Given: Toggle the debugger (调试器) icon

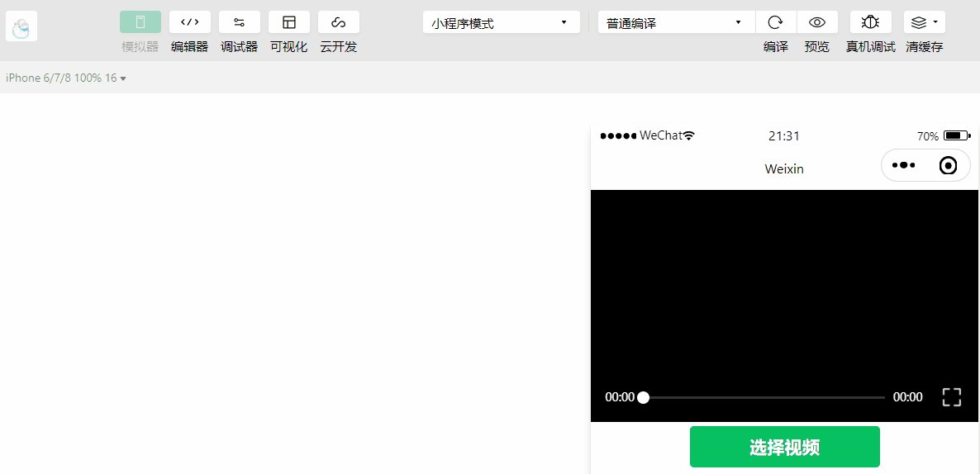Looking at the screenshot, I should [x=240, y=21].
